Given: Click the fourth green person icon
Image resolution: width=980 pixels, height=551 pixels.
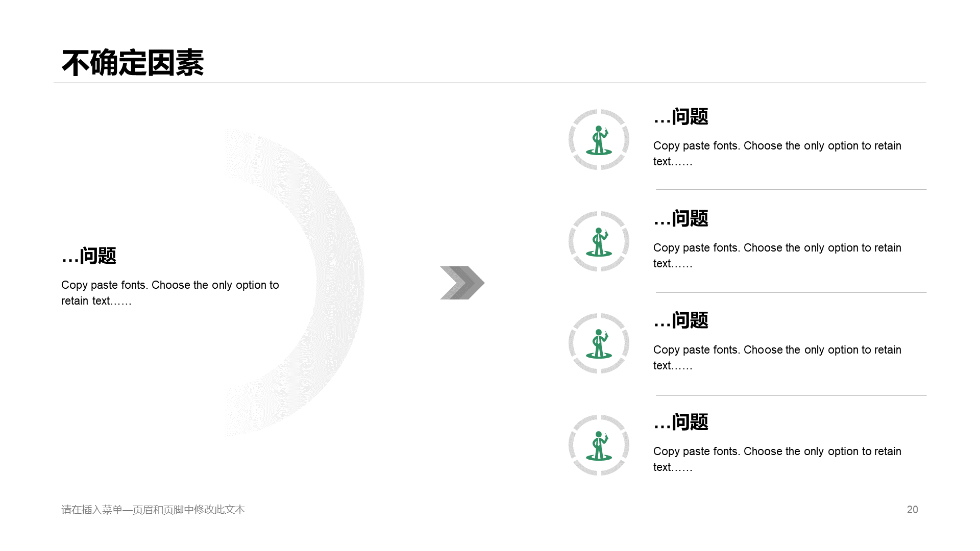Looking at the screenshot, I should point(599,445).
